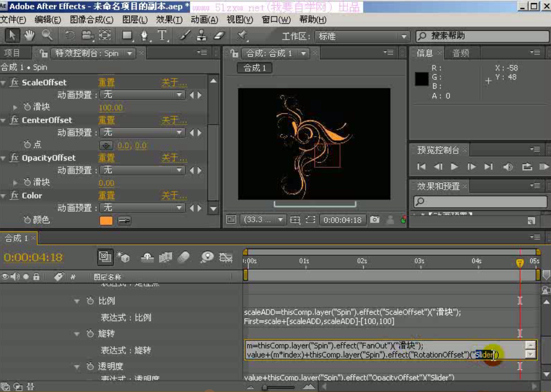Expand ScaleOffset 滑块 slider row

(x=15, y=107)
